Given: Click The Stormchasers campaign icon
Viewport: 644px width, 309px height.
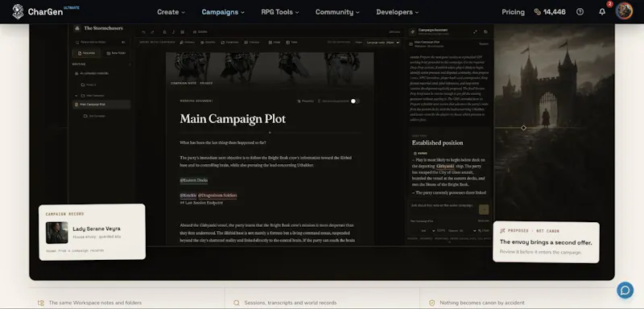Looking at the screenshot, I should click(76, 28).
